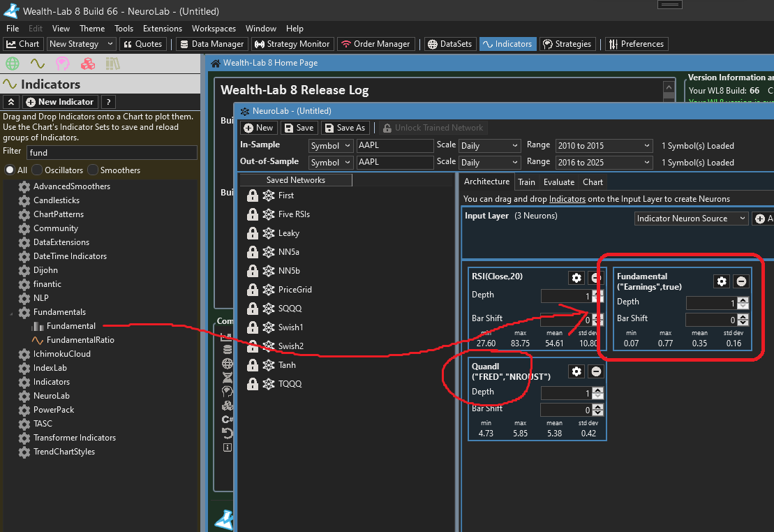
Task: Open the Out-of-Sample Range dropdown showing 2016 to 2025
Action: point(604,163)
